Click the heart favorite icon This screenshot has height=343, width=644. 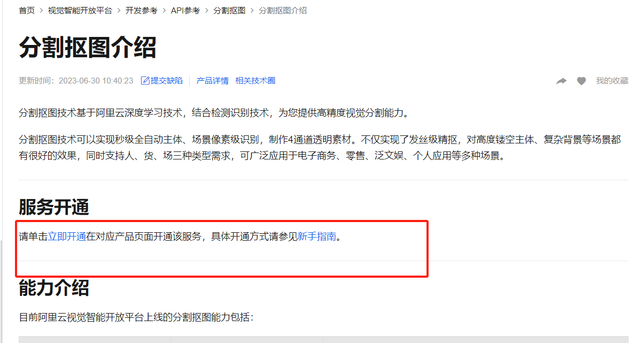pyautogui.click(x=581, y=81)
